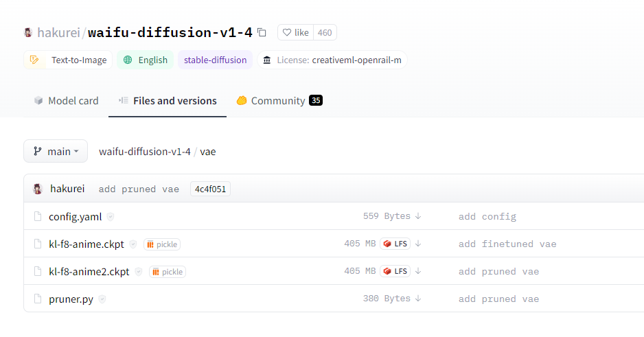Open the Community tab
The image size is (644, 337).
(x=279, y=101)
